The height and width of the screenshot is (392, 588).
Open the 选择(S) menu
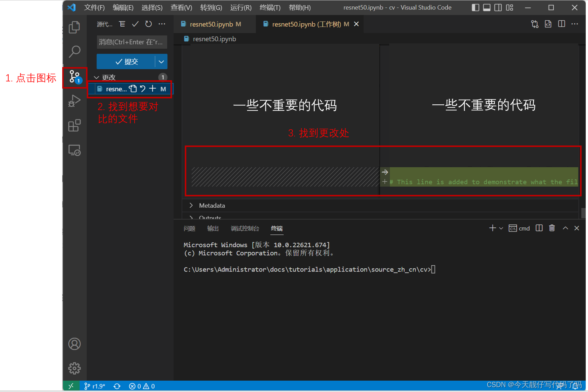pyautogui.click(x=152, y=8)
